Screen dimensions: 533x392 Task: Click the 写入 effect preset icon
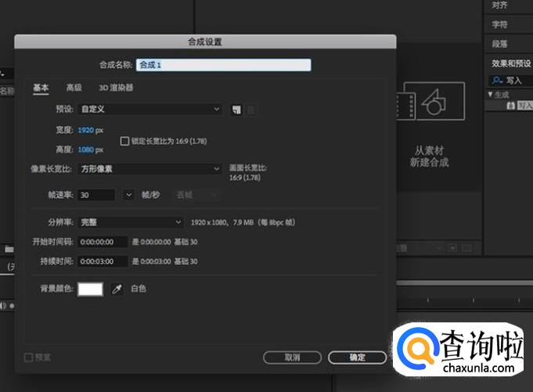(x=510, y=106)
